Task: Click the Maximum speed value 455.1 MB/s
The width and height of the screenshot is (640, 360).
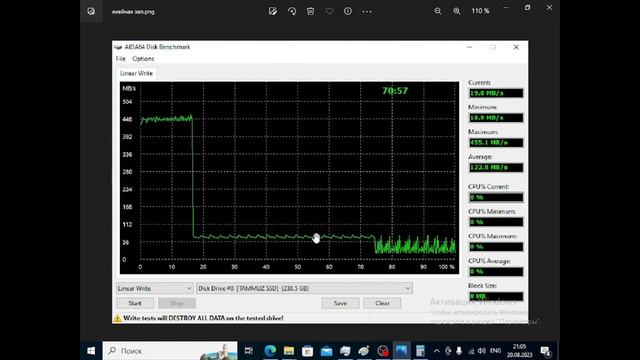Action: (x=496, y=143)
